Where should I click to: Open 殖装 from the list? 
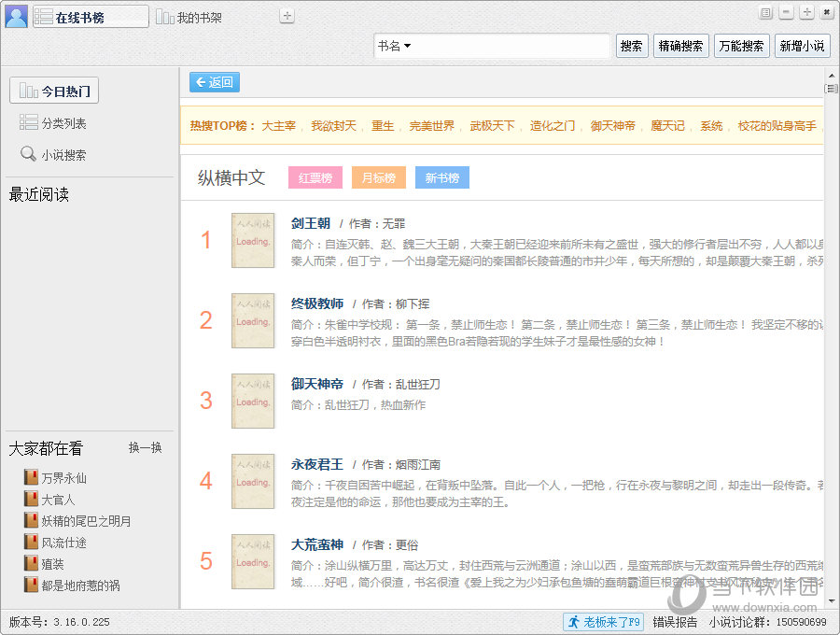tap(52, 564)
